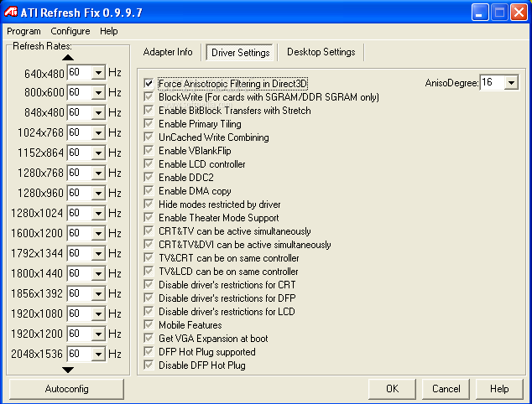Open the AnisoDegree dropdown
The width and height of the screenshot is (532, 404).
coord(511,82)
